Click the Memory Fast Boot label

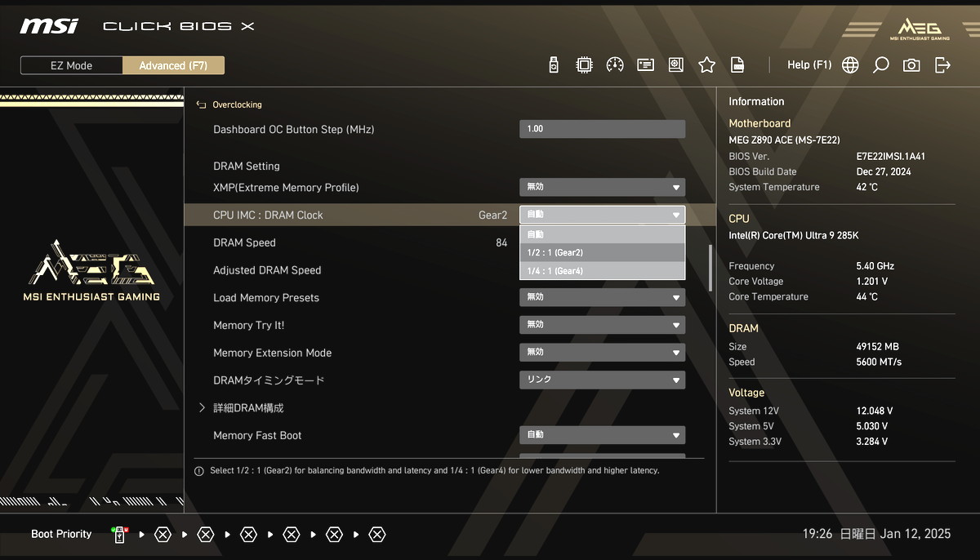click(x=257, y=435)
